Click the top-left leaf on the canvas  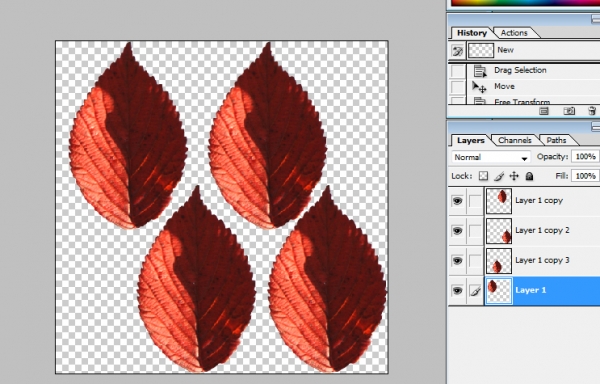click(128, 136)
